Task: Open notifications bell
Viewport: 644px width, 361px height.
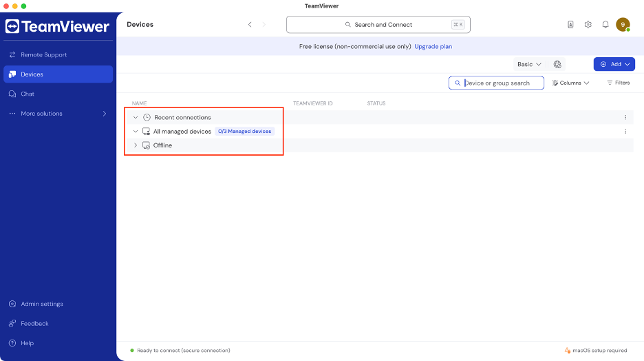Action: point(605,25)
